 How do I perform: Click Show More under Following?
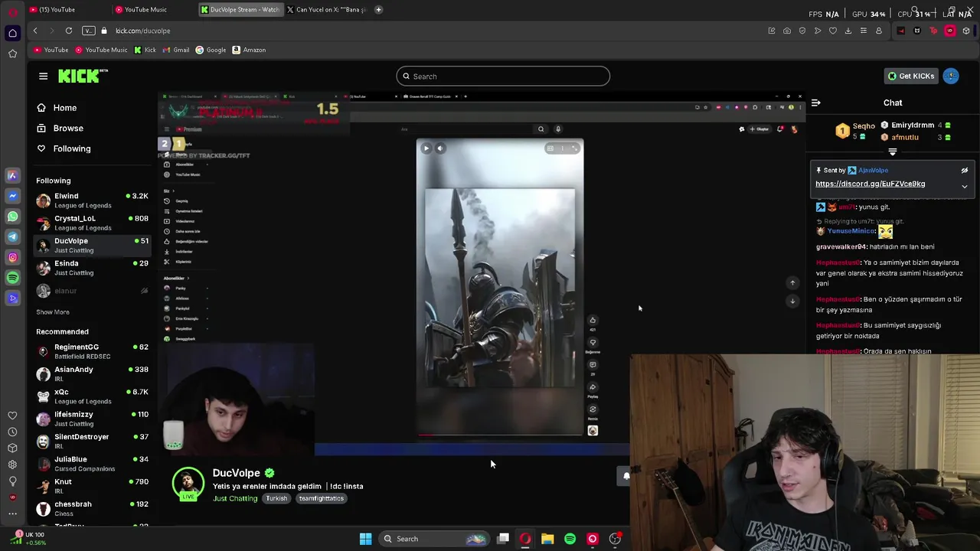click(53, 312)
